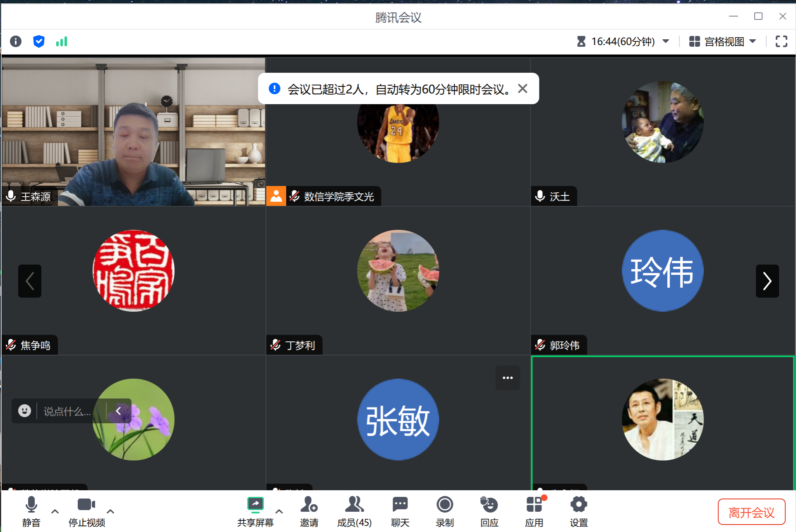Viewport: 796px width, 532px height.
Task: Stop the video (停止视频)
Action: coord(86,511)
